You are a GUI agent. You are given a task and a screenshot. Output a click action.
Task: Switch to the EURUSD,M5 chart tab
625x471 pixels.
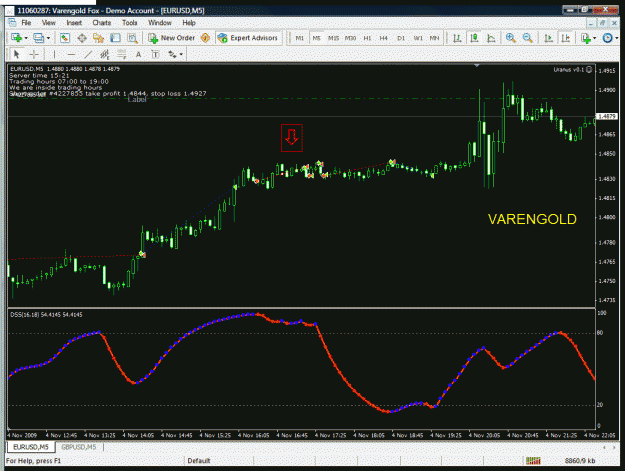[x=31, y=447]
